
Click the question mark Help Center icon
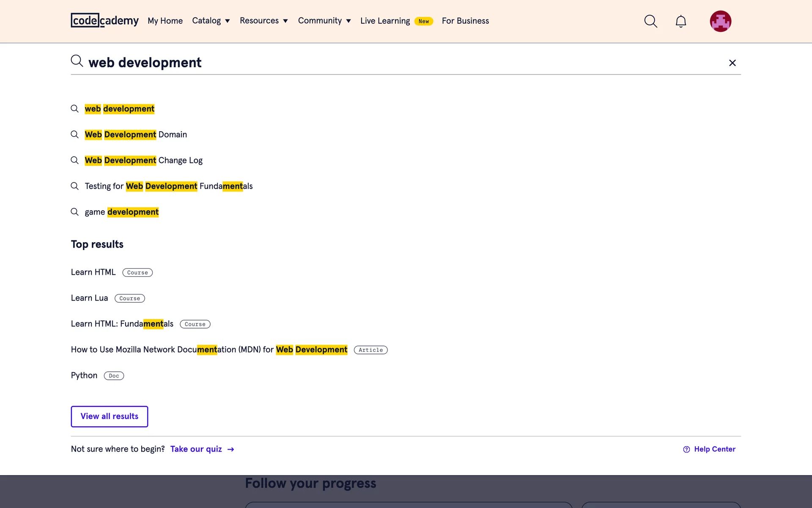click(686, 449)
